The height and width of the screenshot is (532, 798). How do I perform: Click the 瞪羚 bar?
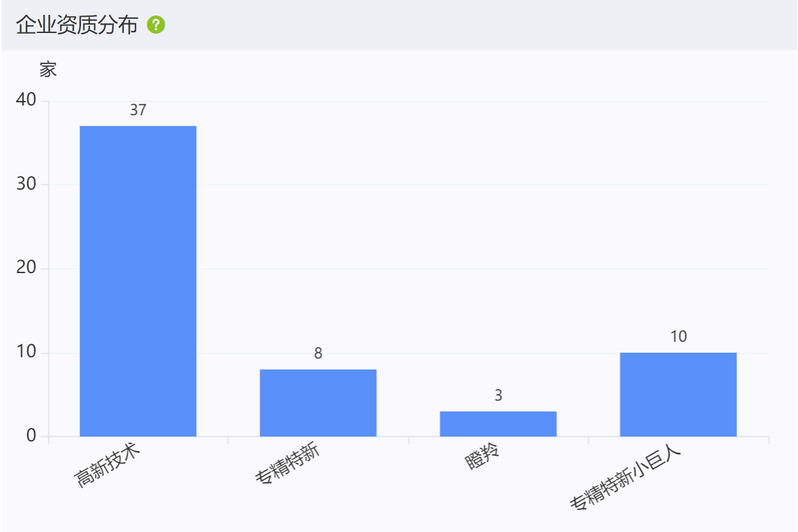[498, 424]
